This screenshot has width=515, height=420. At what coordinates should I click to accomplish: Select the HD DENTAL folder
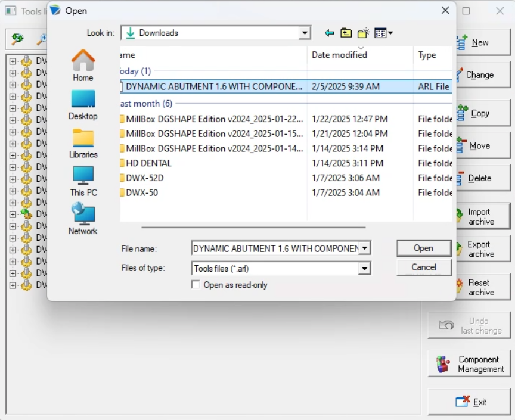[286, 163]
